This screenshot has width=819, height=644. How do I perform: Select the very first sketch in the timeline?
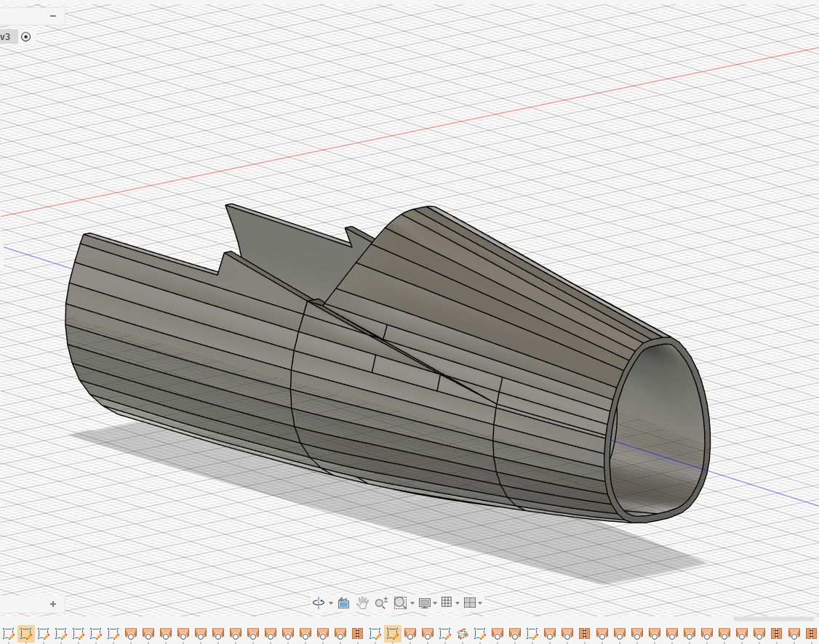[x=8, y=634]
